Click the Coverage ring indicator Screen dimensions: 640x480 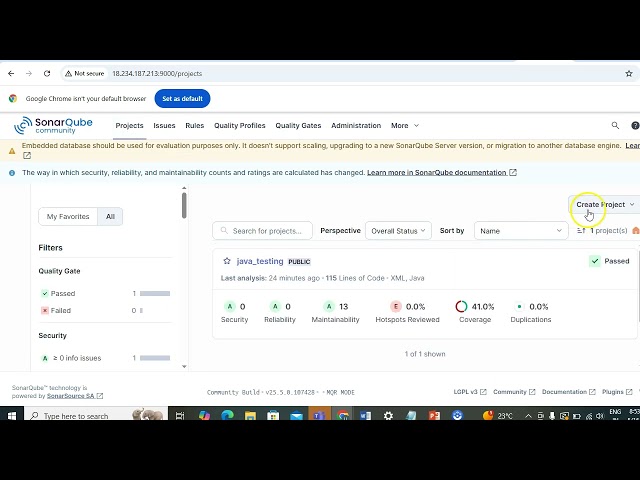pos(461,306)
